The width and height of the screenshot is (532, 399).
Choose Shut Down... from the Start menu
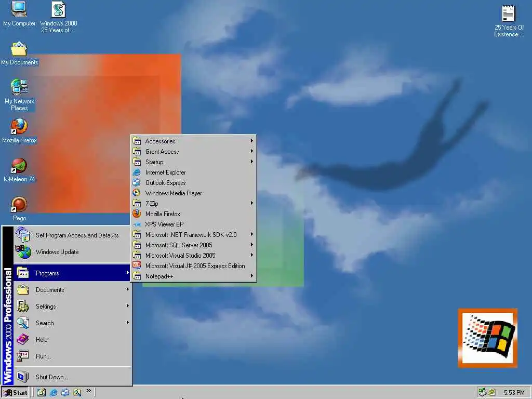(x=72, y=377)
